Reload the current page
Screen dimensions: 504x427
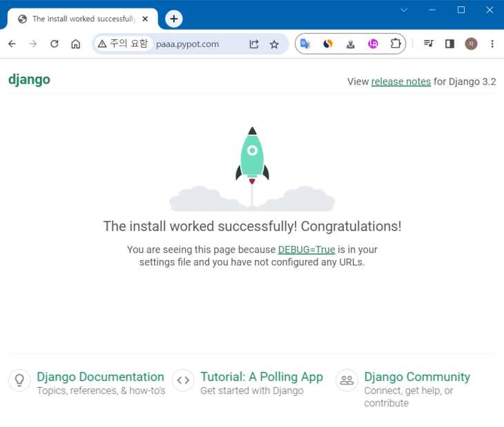(54, 44)
